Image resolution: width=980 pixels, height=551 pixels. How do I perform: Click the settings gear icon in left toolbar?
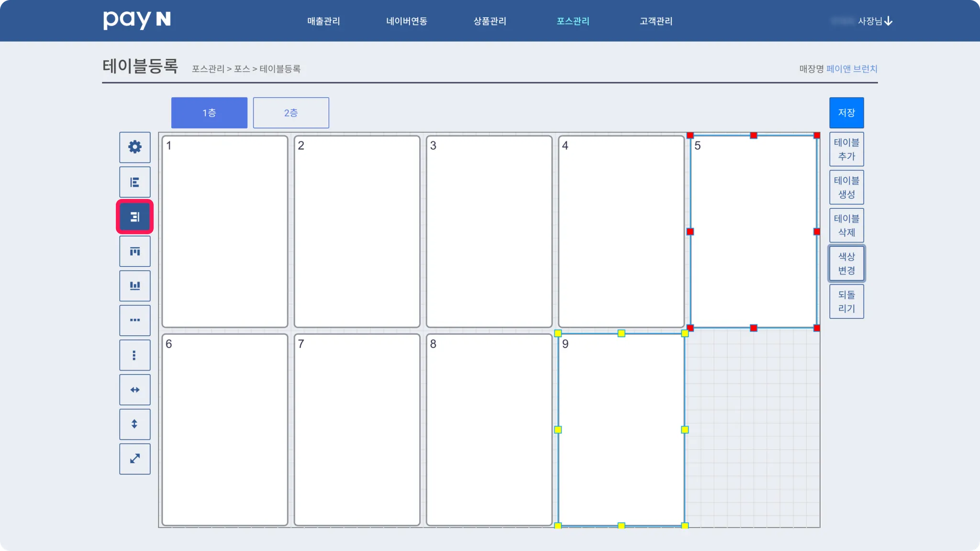(134, 147)
